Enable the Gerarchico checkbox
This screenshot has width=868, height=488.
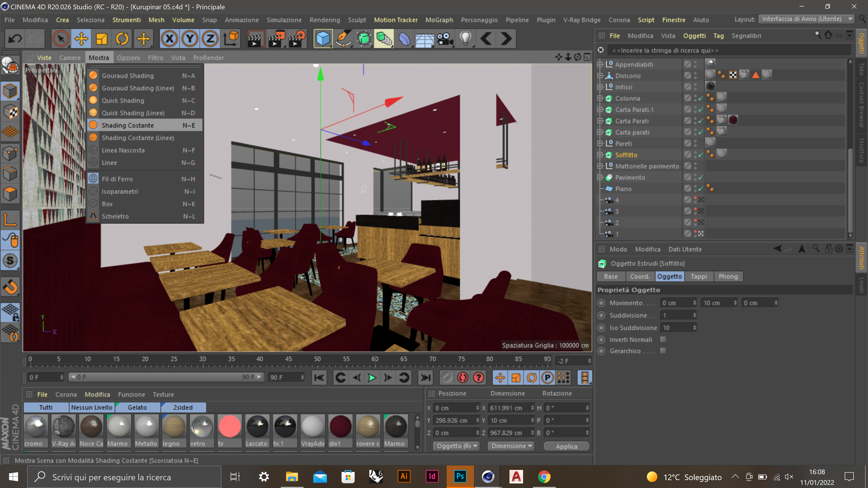(663, 351)
